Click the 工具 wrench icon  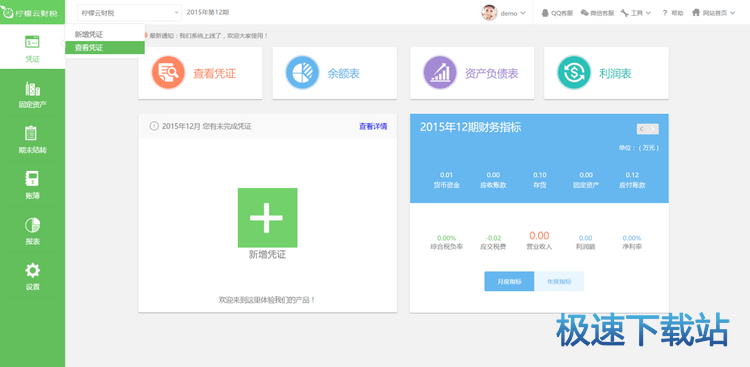(x=624, y=13)
